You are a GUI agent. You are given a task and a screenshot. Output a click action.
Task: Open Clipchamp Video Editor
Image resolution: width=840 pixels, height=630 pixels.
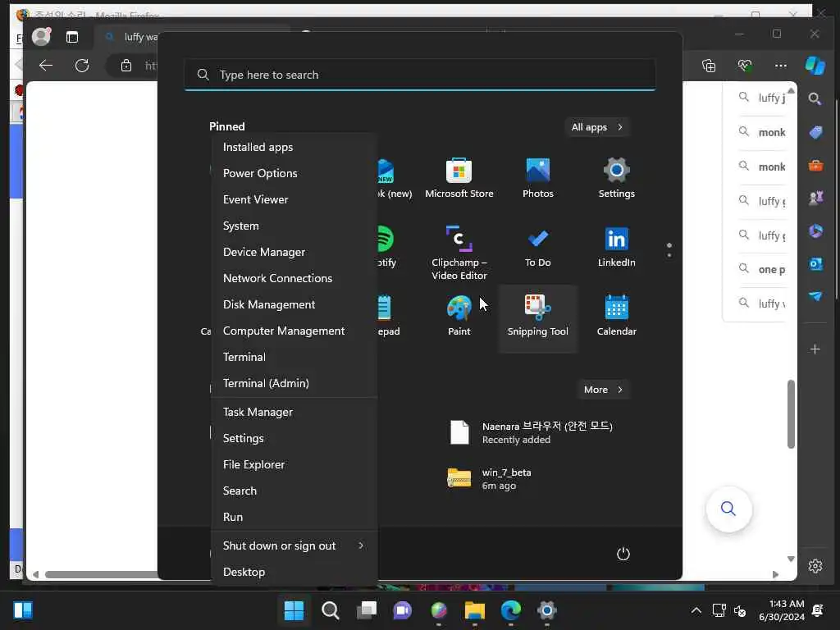click(x=459, y=253)
